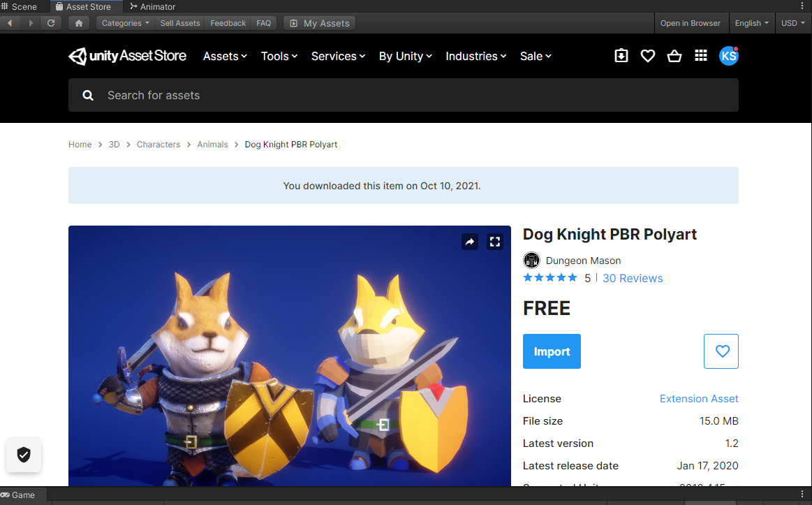812x505 pixels.
Task: Open Sell Assets in the toolbar
Action: point(179,23)
